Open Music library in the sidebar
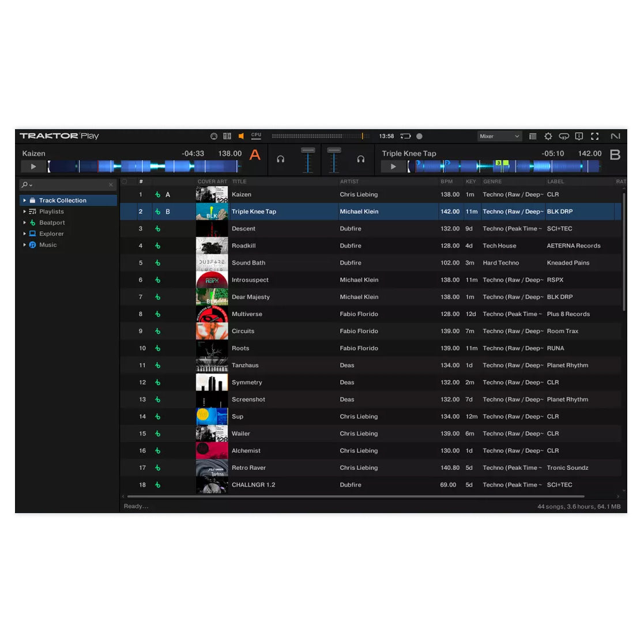This screenshot has width=644, height=644. (48, 245)
